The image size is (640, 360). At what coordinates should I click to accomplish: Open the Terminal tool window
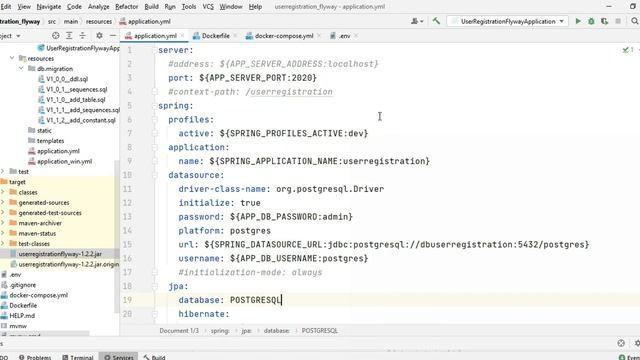(x=78, y=357)
